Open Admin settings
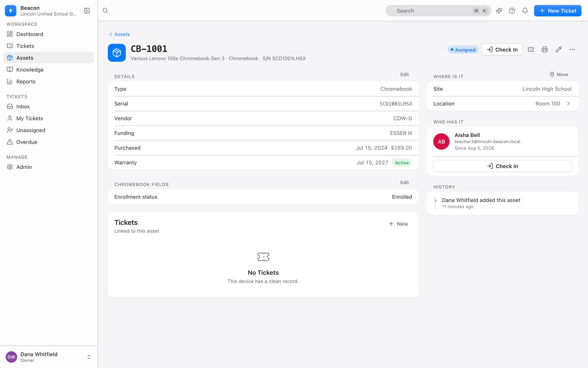Screen dimensions: 588x368 [x=49, y=167]
